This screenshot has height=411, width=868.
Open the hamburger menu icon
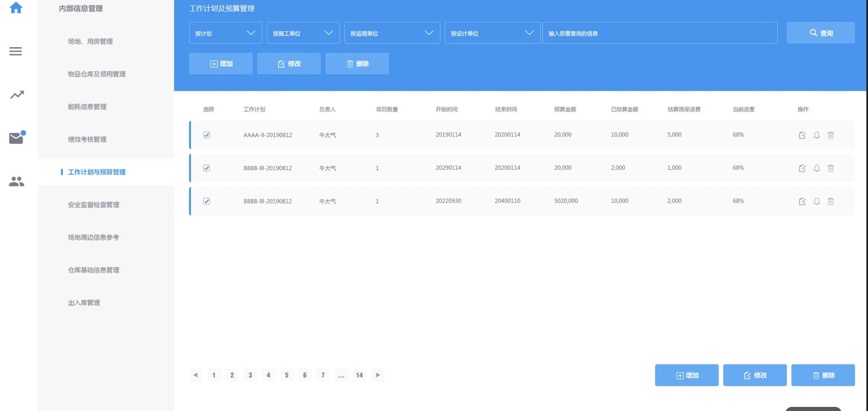pyautogui.click(x=16, y=51)
